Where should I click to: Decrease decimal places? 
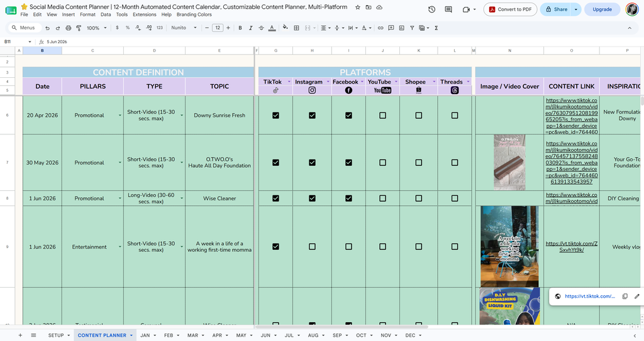[138, 28]
